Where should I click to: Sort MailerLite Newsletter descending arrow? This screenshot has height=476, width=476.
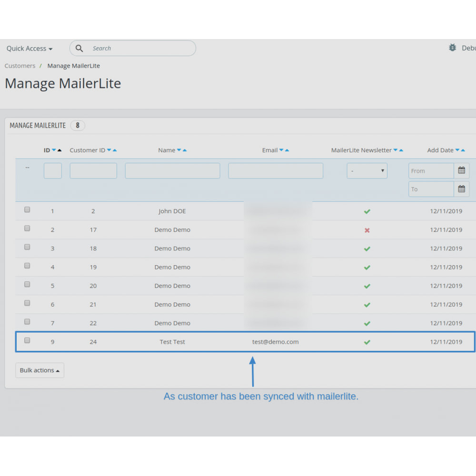pos(396,150)
